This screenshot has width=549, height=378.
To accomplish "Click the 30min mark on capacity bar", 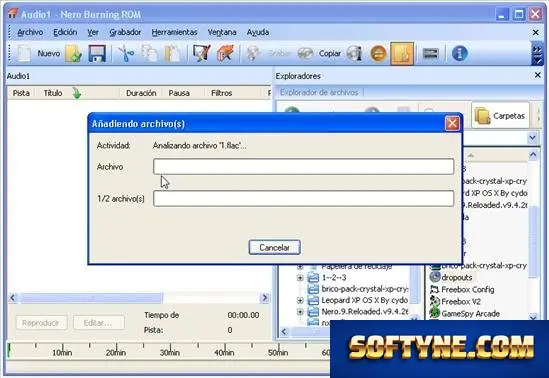I will (x=170, y=352).
